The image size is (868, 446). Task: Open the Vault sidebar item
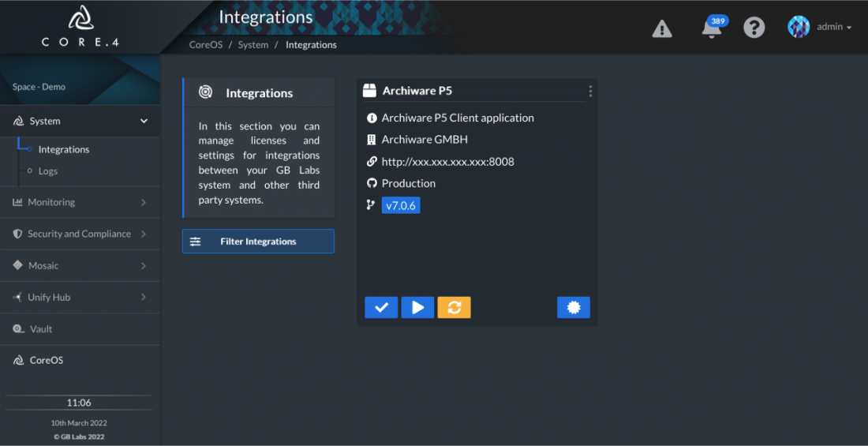coord(80,329)
